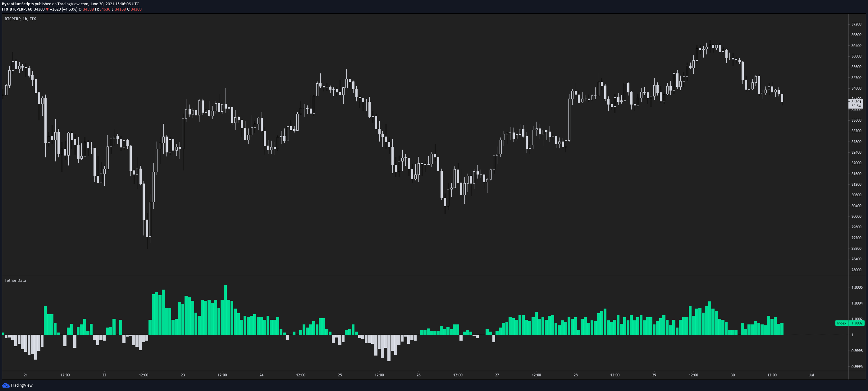Click the close value C:34309

pyautogui.click(x=134, y=9)
